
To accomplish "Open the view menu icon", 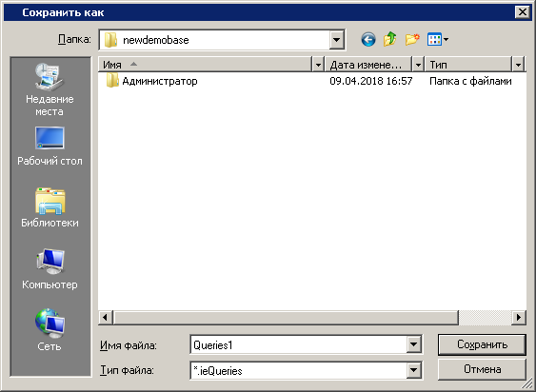I will pyautogui.click(x=438, y=39).
